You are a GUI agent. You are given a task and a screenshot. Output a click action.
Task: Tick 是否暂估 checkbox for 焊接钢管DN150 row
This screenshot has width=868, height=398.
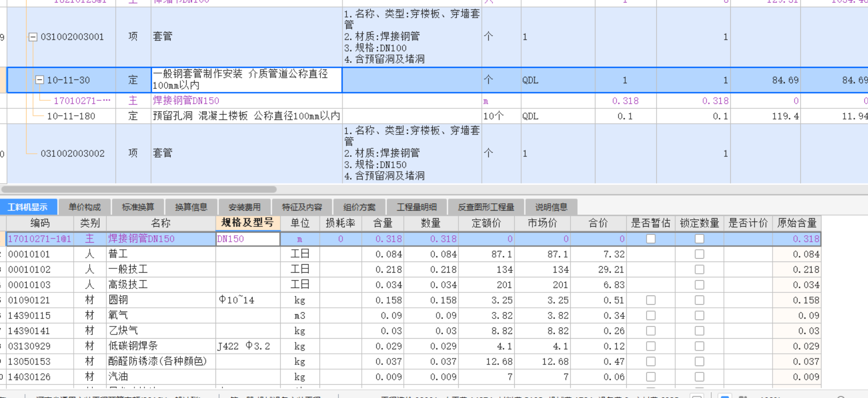651,239
